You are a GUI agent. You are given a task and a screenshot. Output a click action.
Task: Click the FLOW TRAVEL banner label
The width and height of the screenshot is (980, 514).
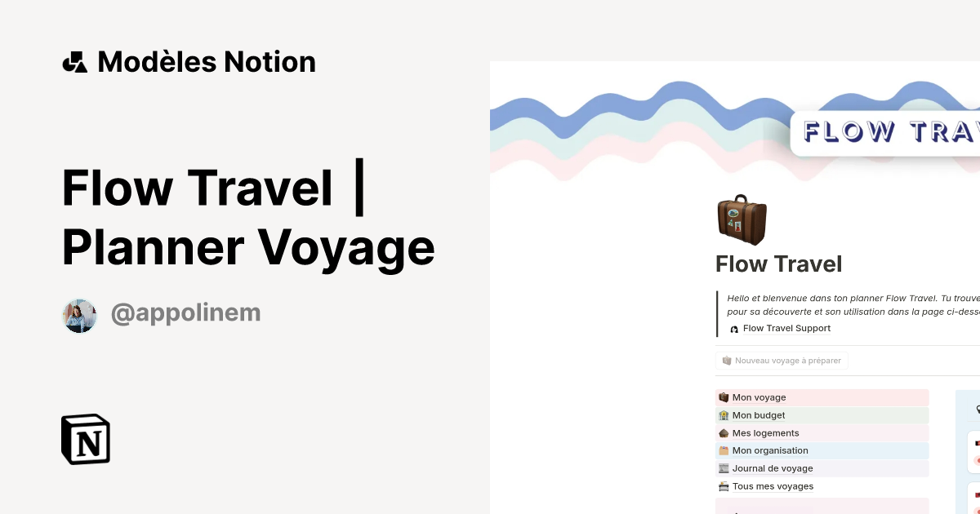coord(898,131)
